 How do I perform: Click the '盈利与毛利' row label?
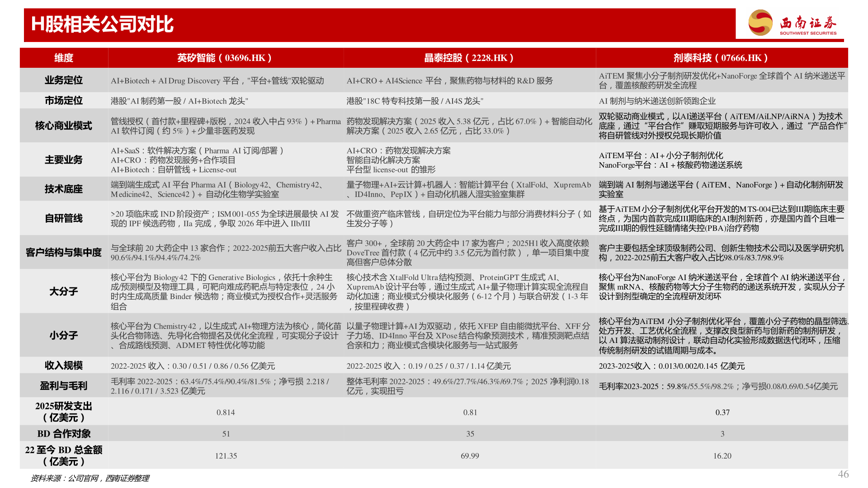coord(64,386)
